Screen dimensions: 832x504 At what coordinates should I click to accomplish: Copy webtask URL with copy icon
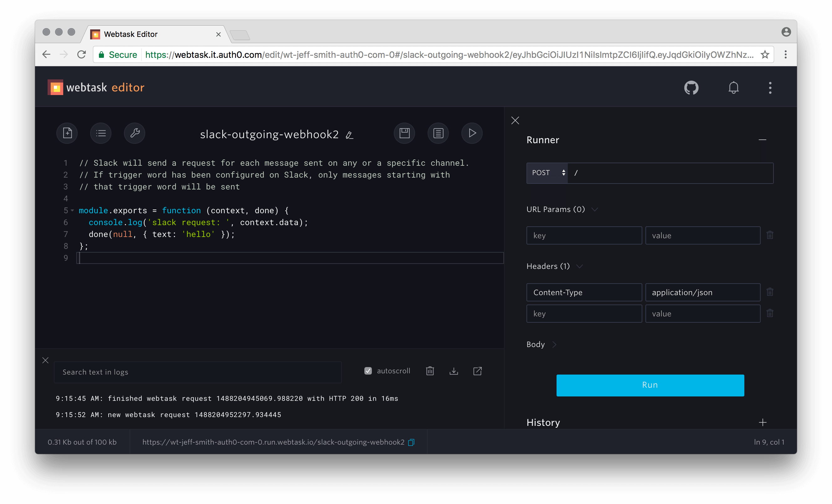[411, 442]
